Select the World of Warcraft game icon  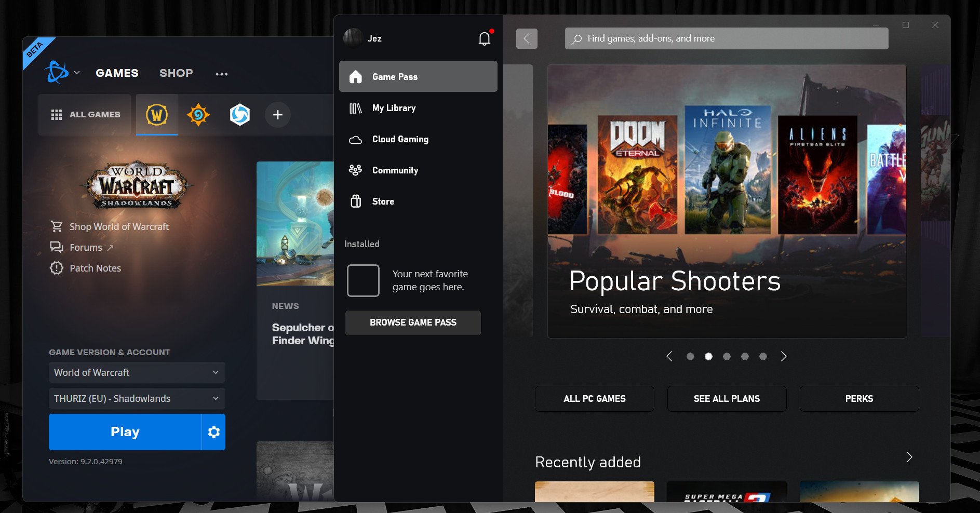click(x=157, y=115)
